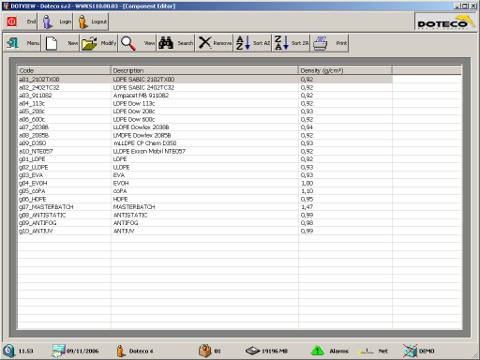Click the calendar date icon in status bar

pyautogui.click(x=58, y=351)
